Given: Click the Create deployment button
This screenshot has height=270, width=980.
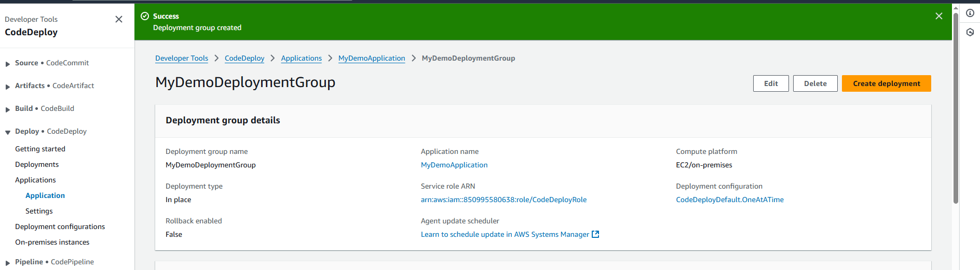Looking at the screenshot, I should tap(886, 83).
